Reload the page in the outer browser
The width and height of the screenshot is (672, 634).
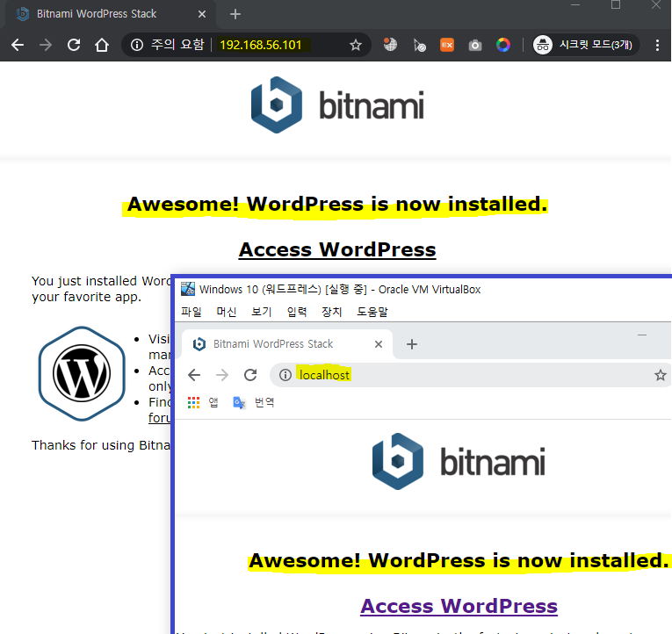74,45
